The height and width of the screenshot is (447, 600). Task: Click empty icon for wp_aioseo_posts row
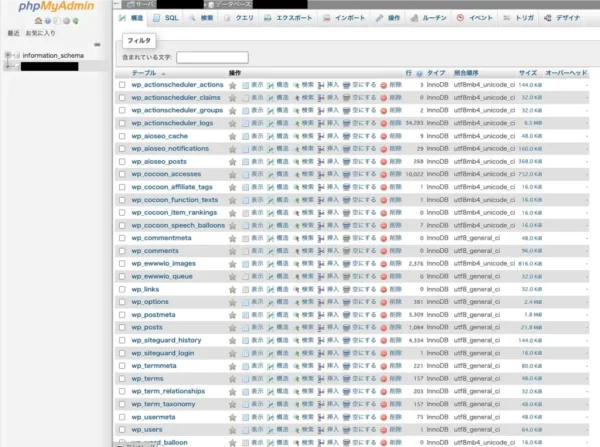(x=346, y=162)
